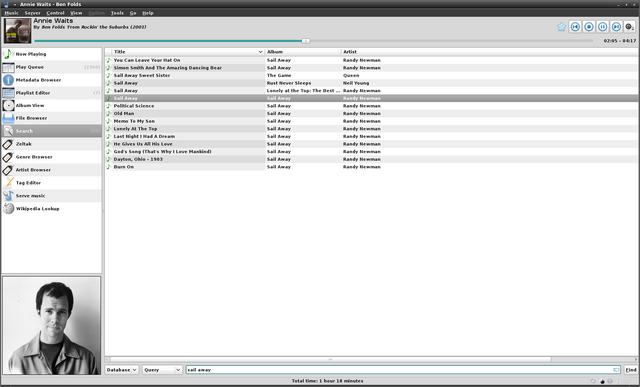This screenshot has height=387, width=640.
Task: Open the Control menu
Action: [56, 13]
